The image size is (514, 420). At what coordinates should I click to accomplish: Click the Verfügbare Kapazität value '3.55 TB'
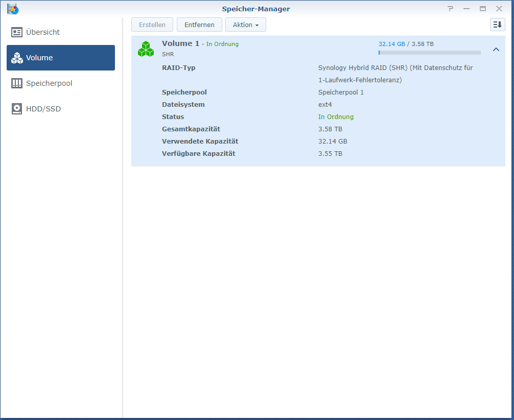click(330, 153)
